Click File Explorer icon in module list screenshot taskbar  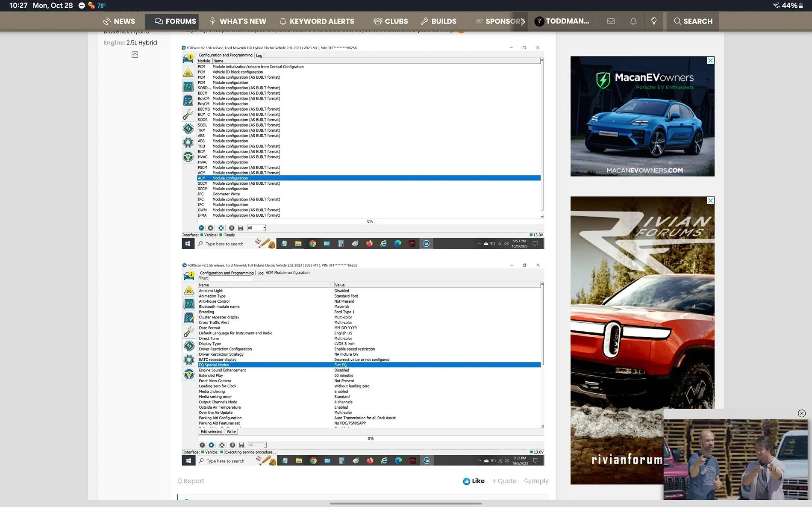(298, 244)
